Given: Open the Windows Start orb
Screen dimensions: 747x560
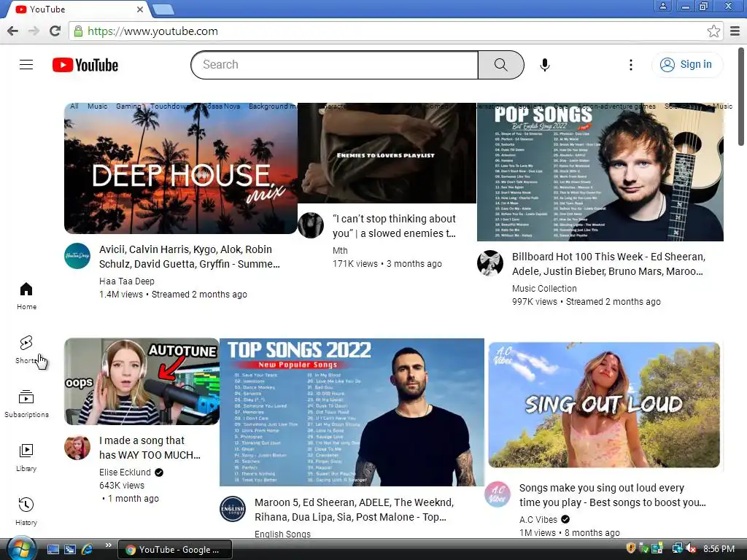Looking at the screenshot, I should [x=22, y=548].
